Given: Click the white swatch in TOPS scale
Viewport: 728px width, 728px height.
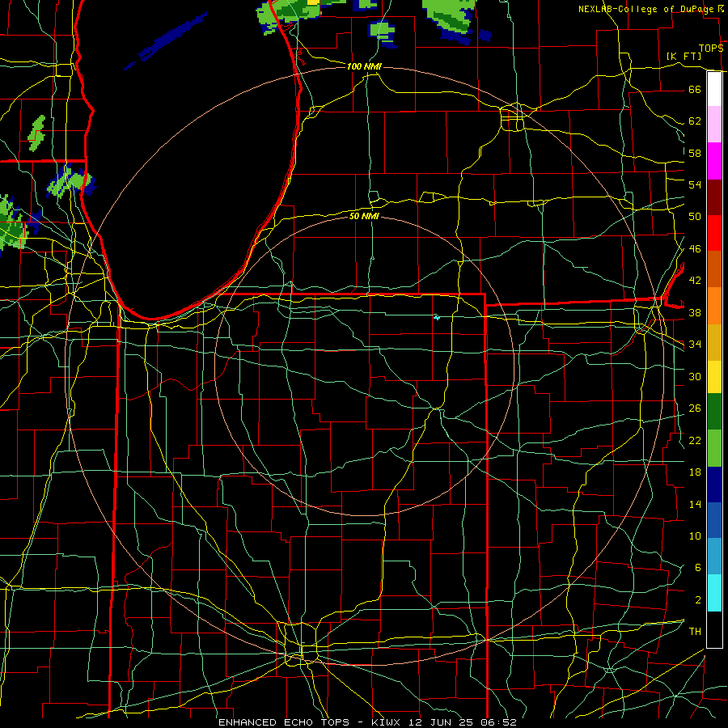Looking at the screenshot, I should 714,89.
